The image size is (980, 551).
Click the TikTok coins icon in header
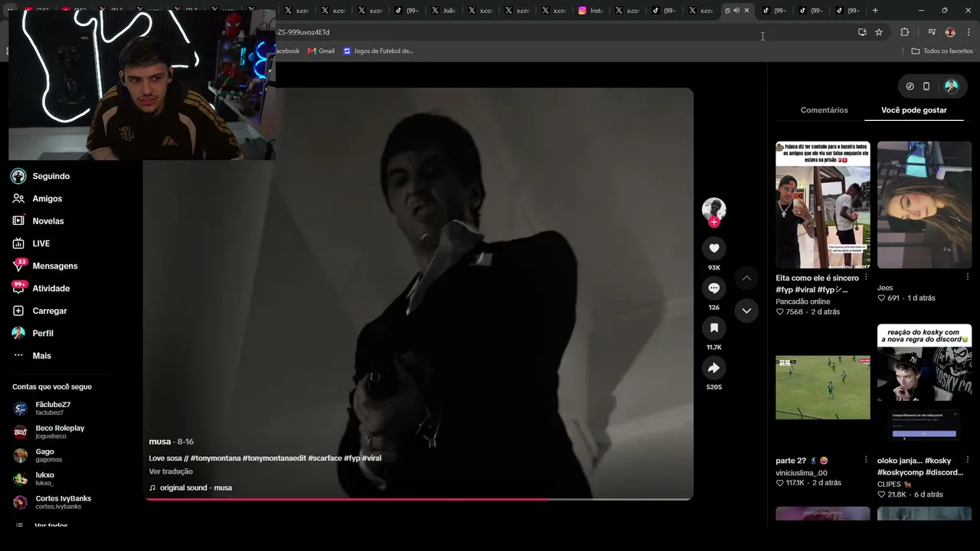point(910,86)
